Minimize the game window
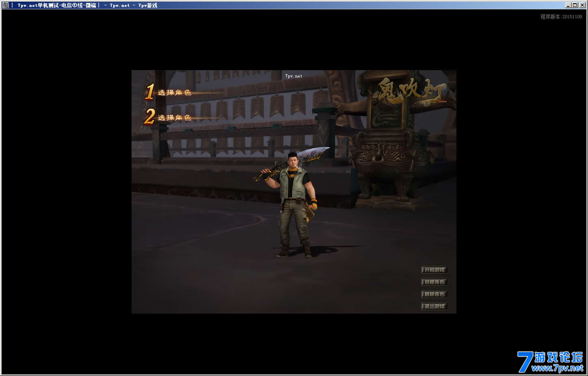 click(x=568, y=5)
